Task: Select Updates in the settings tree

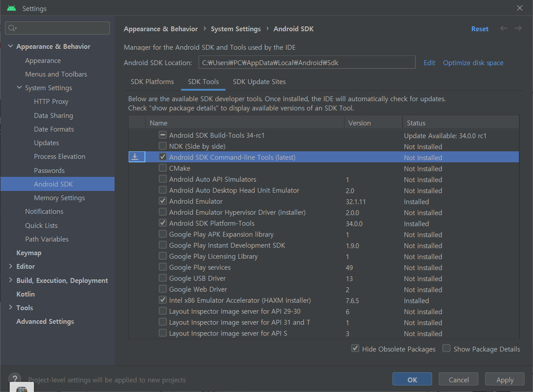Action: coord(46,143)
